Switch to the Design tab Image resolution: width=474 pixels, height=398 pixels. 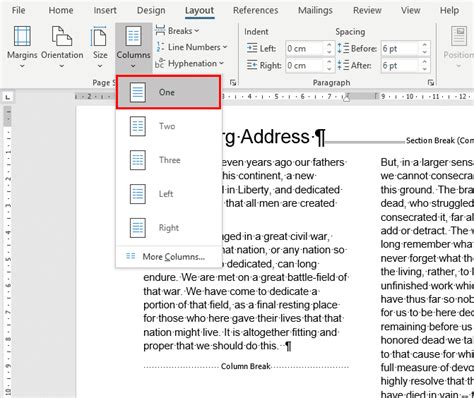[x=151, y=10]
